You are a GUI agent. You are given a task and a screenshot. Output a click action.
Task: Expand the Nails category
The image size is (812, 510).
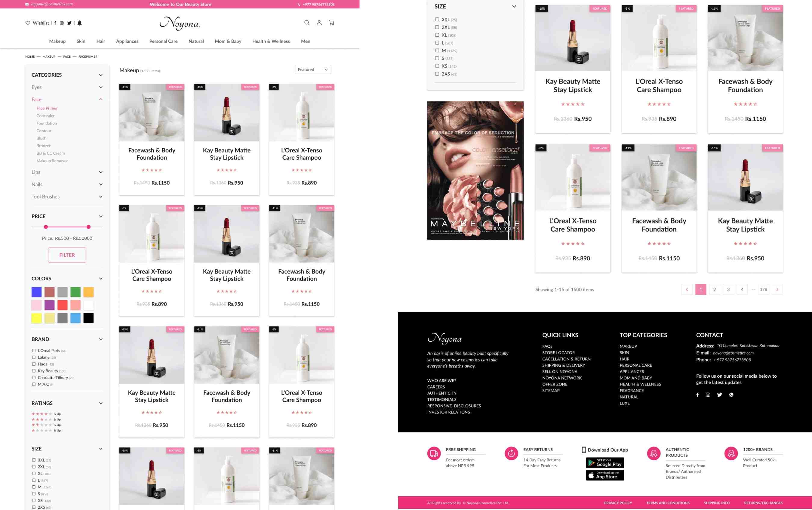pos(100,184)
